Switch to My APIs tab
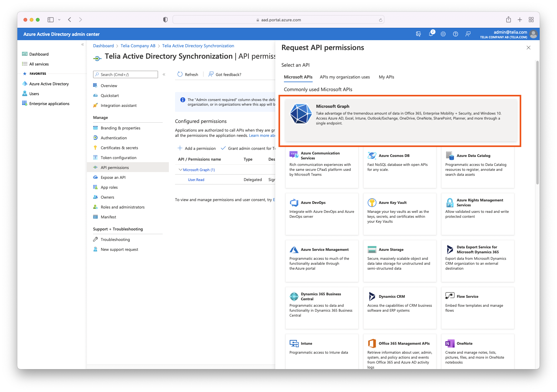Image resolution: width=557 pixels, height=392 pixels. [387, 77]
